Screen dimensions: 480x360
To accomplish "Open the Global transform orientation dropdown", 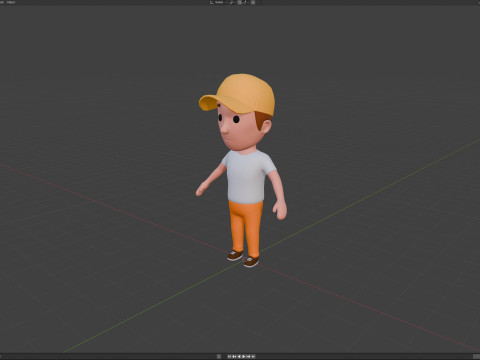I will tap(218, 2).
